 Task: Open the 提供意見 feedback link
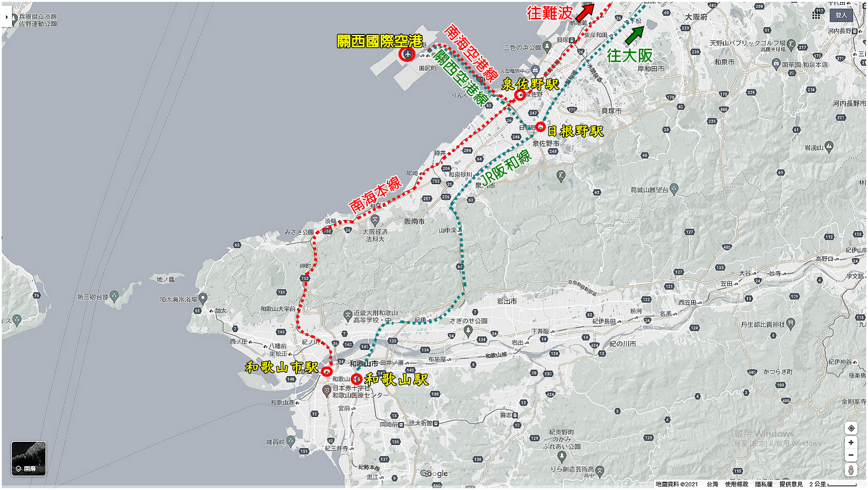coord(791,484)
